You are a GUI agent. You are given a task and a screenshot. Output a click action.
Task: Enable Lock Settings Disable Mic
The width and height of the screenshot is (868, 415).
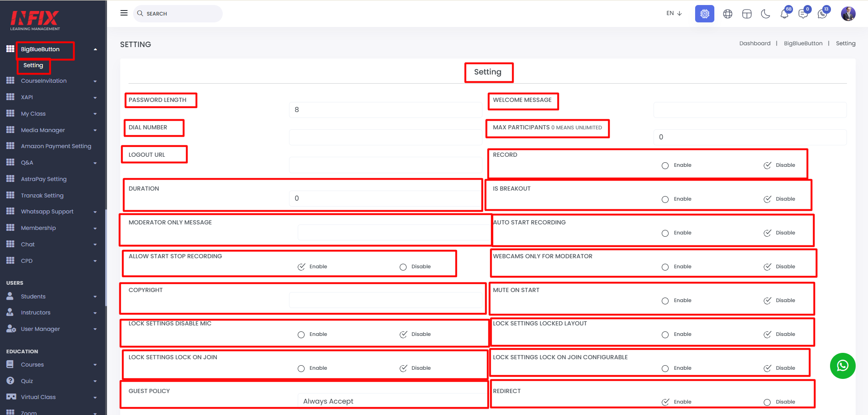click(x=301, y=335)
